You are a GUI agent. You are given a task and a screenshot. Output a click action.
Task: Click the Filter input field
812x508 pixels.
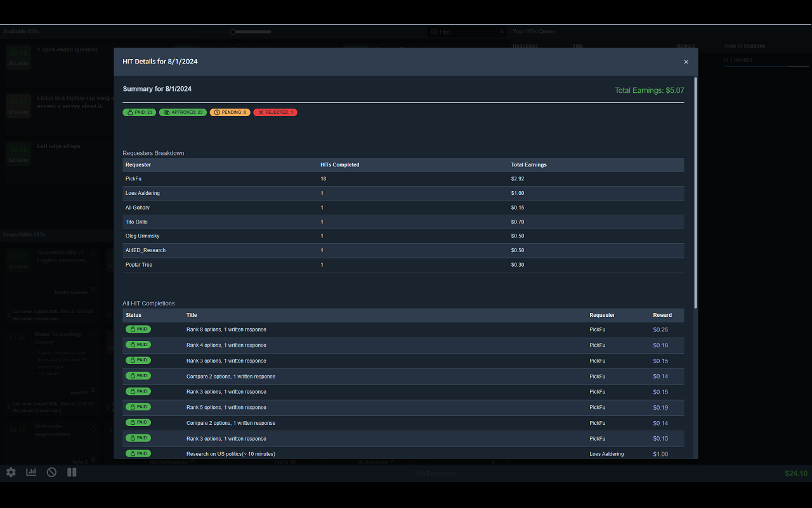tap(466, 32)
